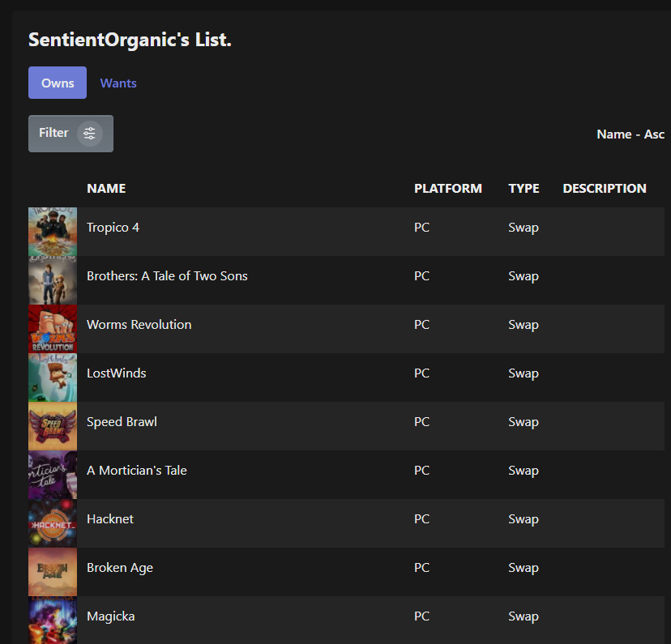This screenshot has width=671, height=644.
Task: Click the filter sliders icon
Action: [x=89, y=134]
